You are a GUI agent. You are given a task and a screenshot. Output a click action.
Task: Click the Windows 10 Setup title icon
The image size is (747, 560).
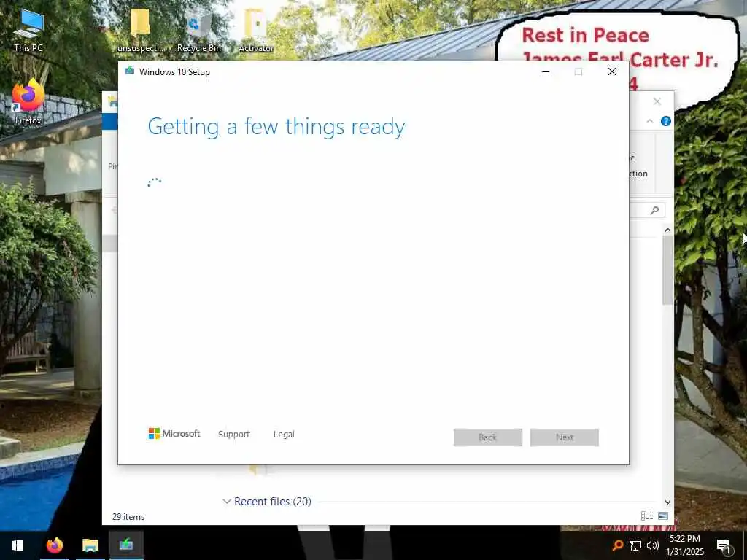coord(129,71)
